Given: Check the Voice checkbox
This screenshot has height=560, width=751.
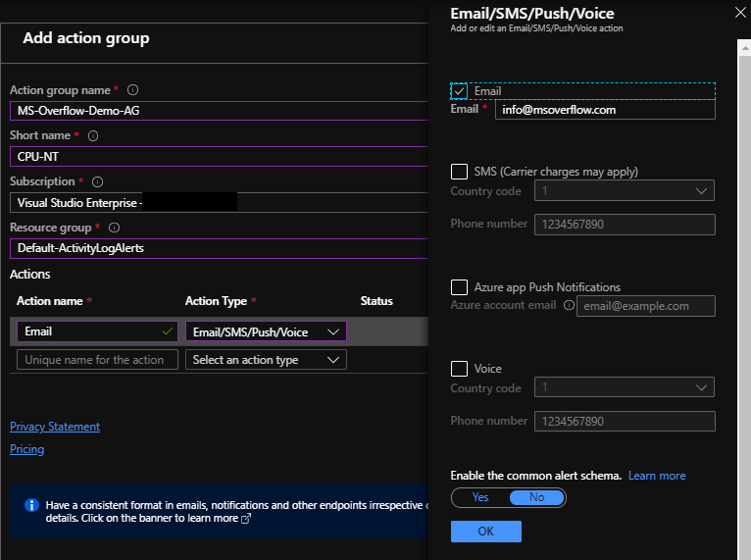Looking at the screenshot, I should click(459, 369).
